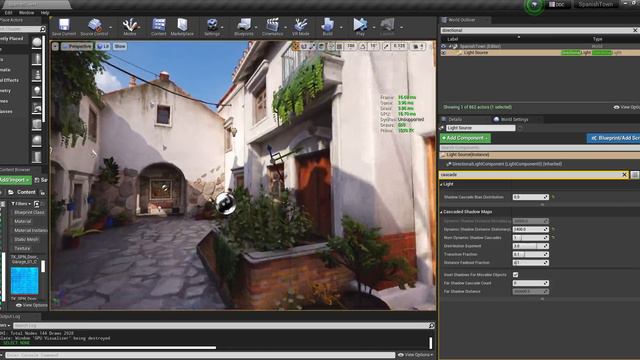
Task: Open the viewport options dropdown arrow
Action: coord(55,46)
